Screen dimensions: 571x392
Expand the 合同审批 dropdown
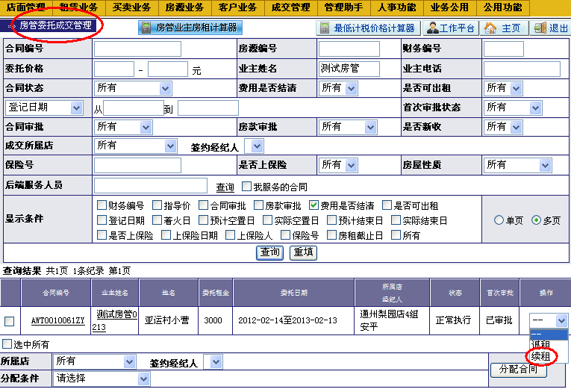click(123, 127)
